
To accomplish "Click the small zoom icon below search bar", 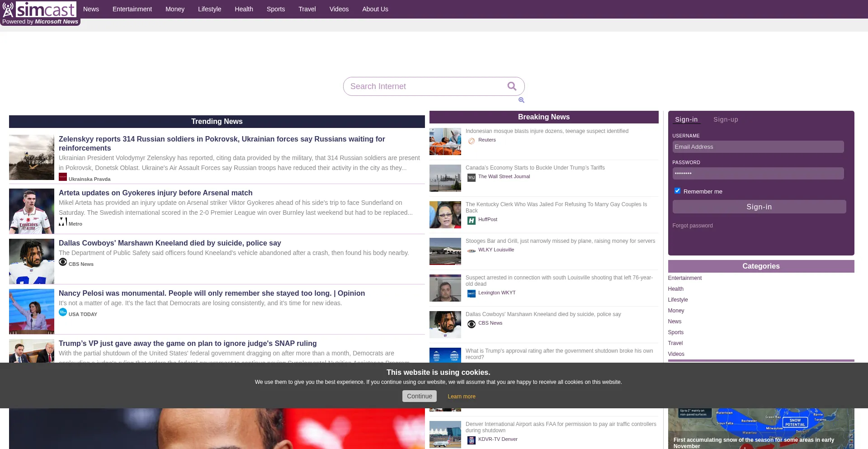I will 521,100.
